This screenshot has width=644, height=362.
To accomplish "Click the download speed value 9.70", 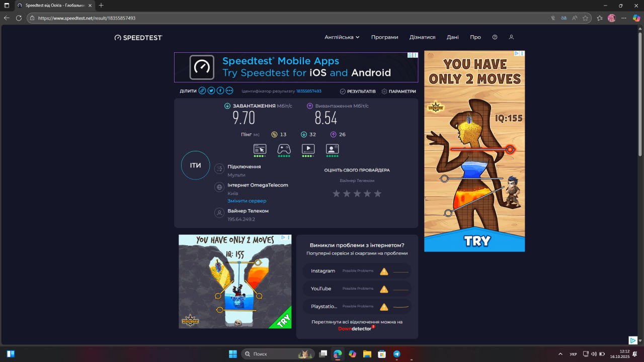I will (244, 118).
